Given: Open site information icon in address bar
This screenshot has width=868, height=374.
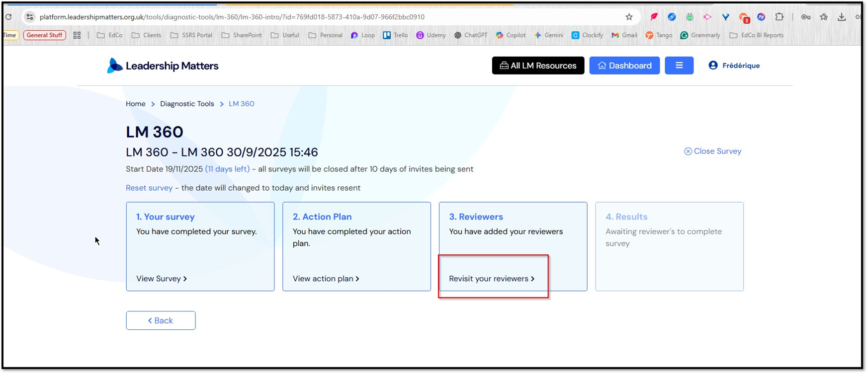Looking at the screenshot, I should pyautogui.click(x=30, y=17).
